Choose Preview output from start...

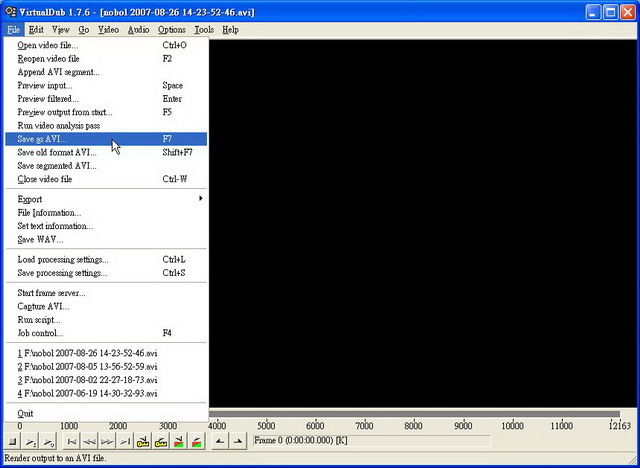coord(106,112)
